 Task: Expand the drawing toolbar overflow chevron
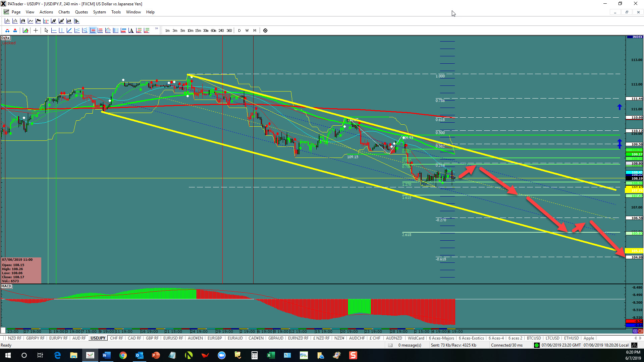point(156,28)
